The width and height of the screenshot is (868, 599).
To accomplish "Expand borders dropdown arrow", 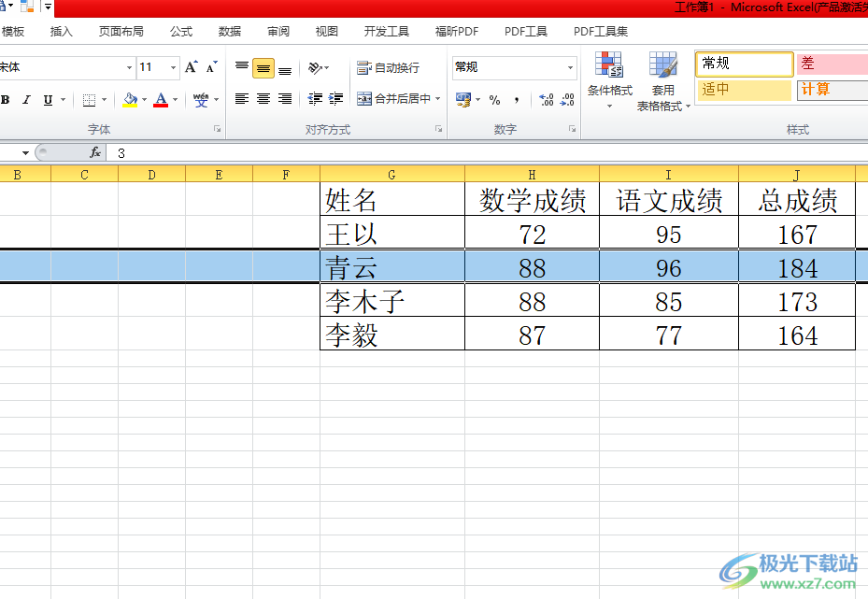I will pyautogui.click(x=104, y=100).
